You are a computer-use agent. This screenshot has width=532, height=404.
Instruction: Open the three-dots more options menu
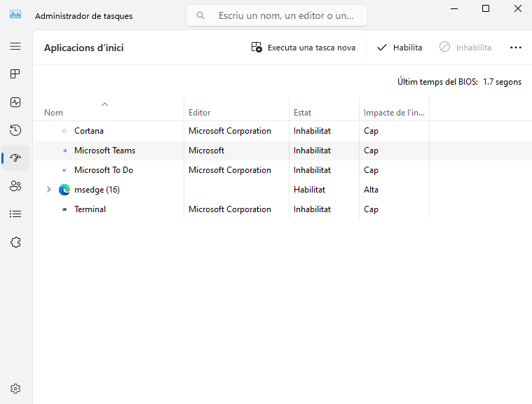tap(516, 48)
